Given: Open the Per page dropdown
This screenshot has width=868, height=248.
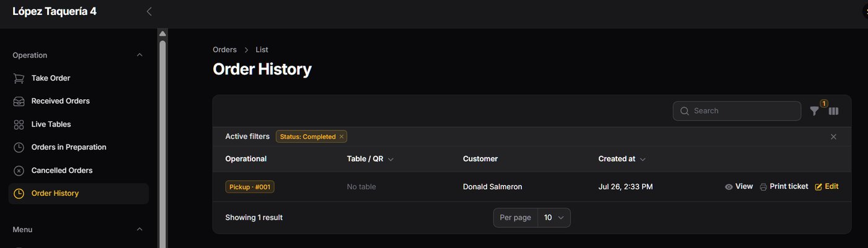Looking at the screenshot, I should click(554, 218).
